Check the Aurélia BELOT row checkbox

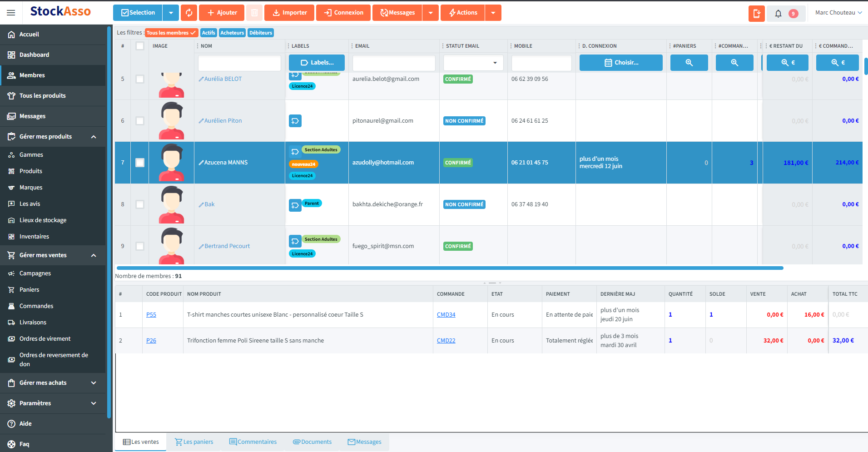tap(140, 79)
